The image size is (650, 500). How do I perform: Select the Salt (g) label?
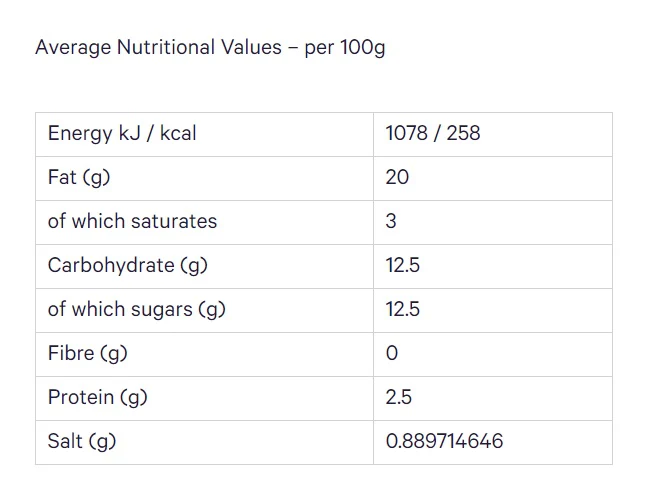click(x=82, y=441)
